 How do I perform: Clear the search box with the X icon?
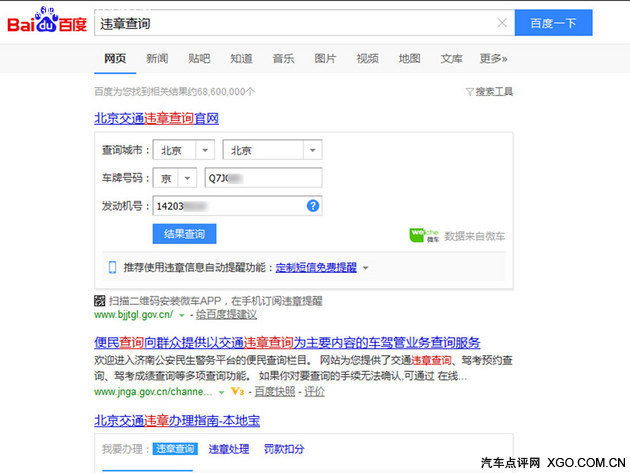coord(502,22)
